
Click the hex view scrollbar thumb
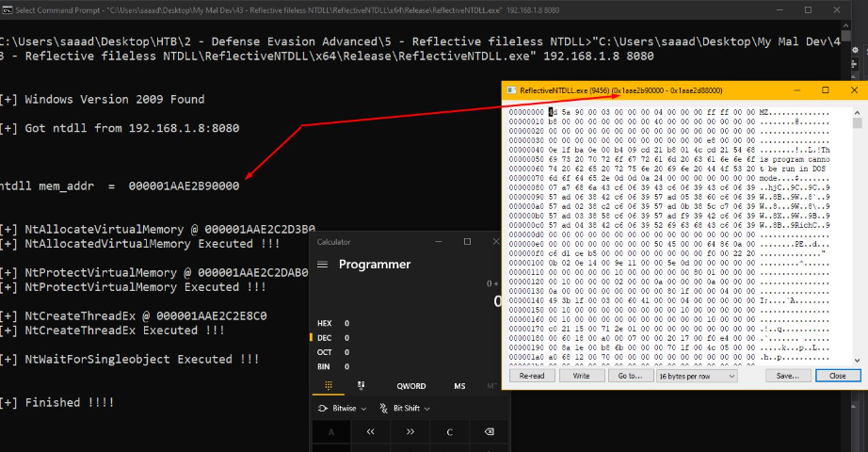coord(858,123)
